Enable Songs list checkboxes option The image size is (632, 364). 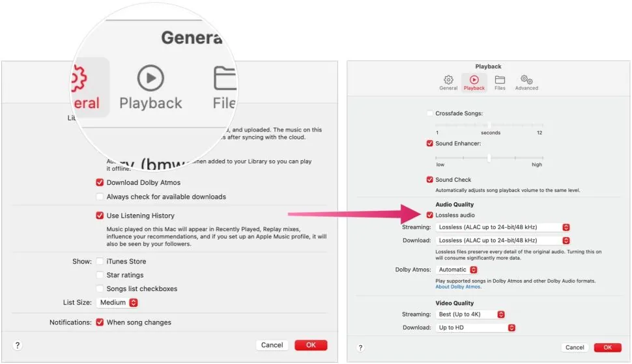point(100,288)
